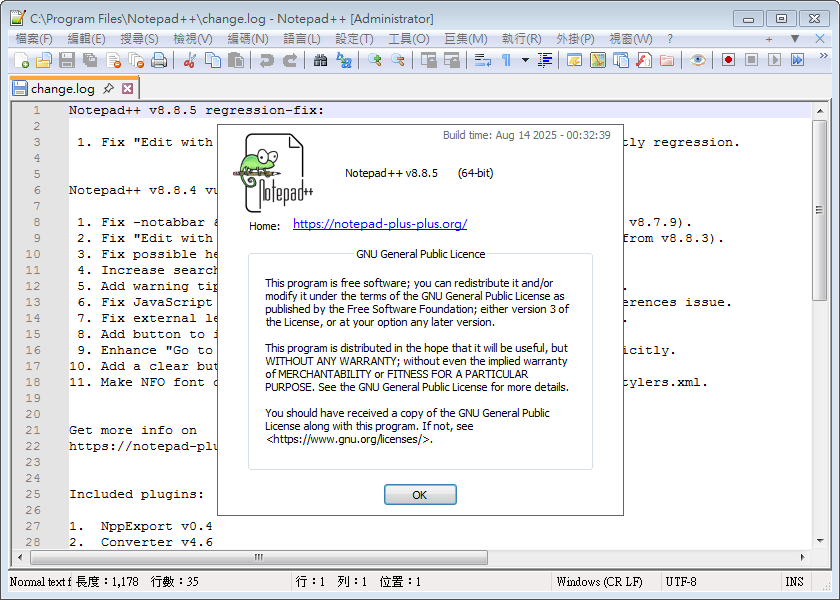Viewport: 840px width, 600px height.
Task: Click the Zoom Out magnifier icon
Action: pyautogui.click(x=398, y=60)
